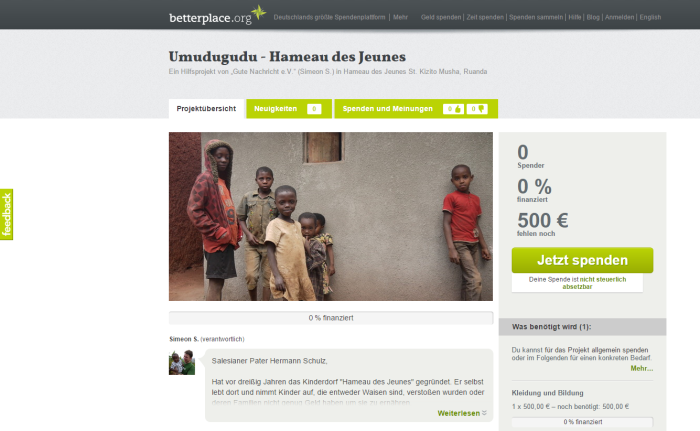Click the Anmelden login link

click(619, 17)
